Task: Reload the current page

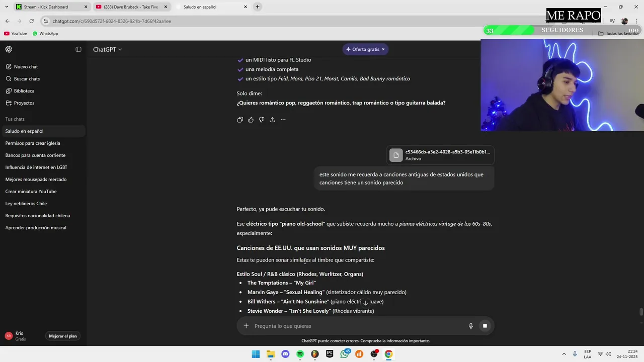Action: (31, 21)
